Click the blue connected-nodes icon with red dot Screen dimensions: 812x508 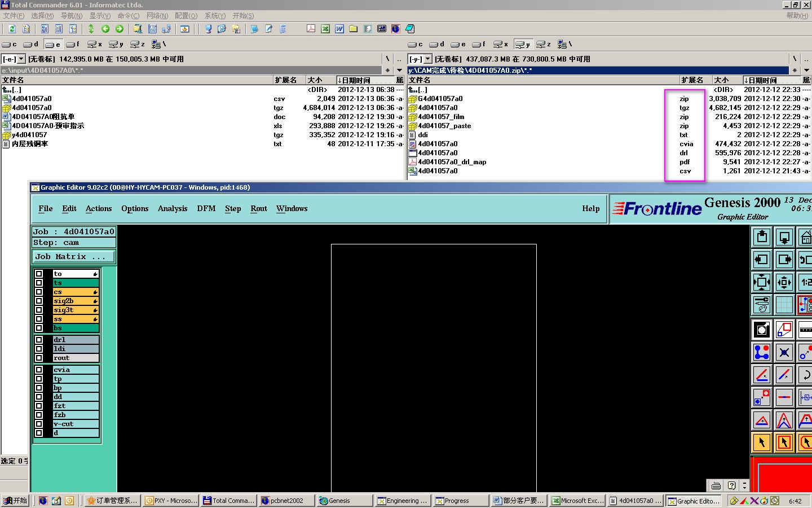762,352
